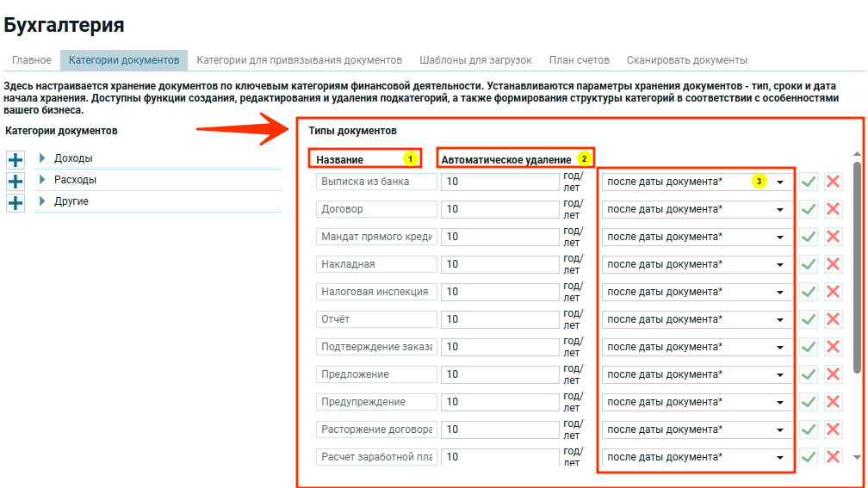
Task: Click the scroll down arrow of document list
Action: [857, 457]
